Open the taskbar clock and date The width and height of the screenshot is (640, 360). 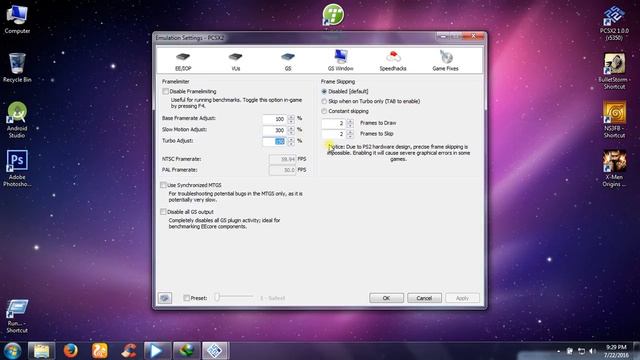click(x=617, y=351)
